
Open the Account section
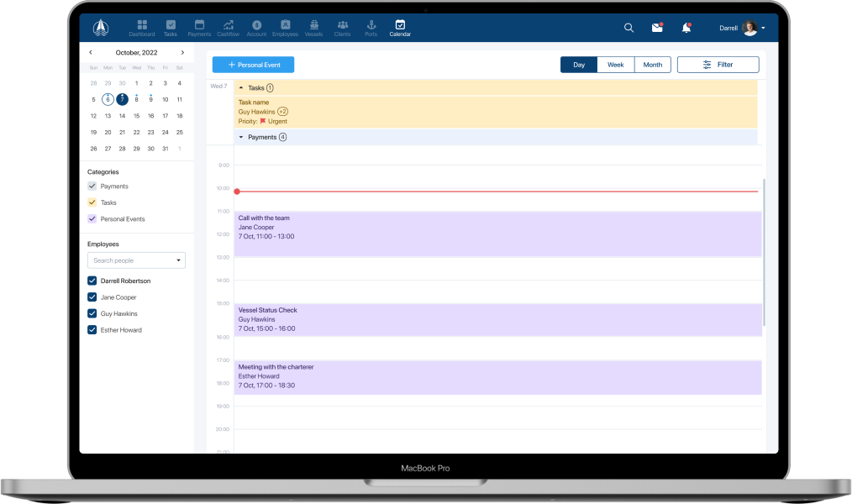[x=256, y=28]
